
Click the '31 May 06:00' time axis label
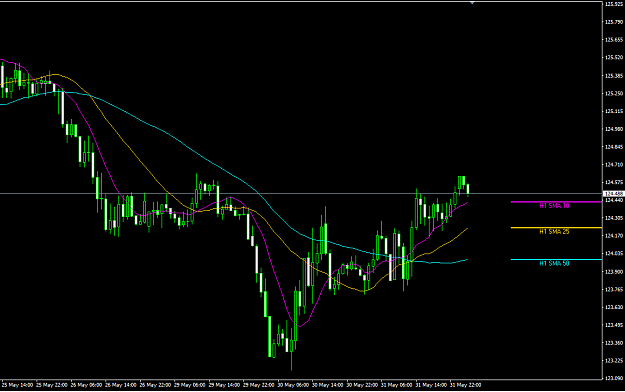(397, 385)
